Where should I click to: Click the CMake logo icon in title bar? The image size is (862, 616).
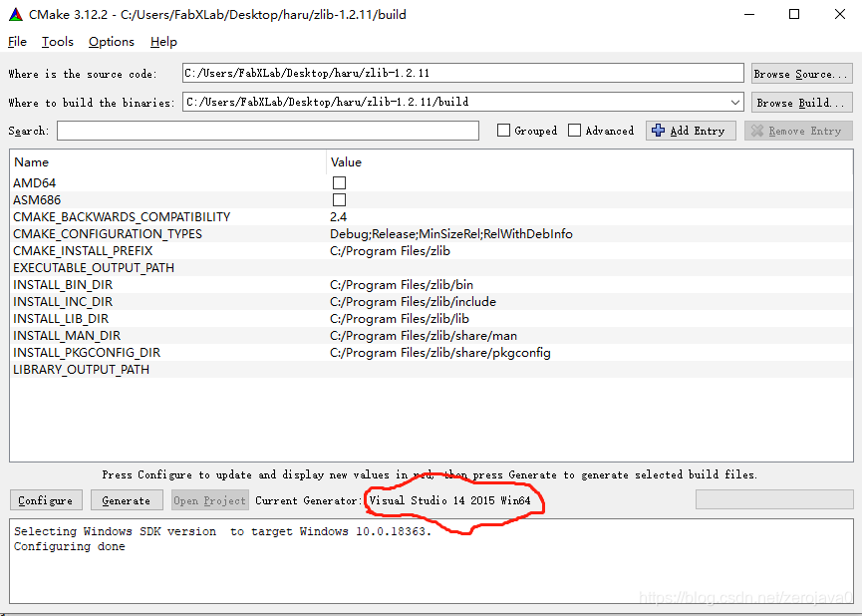click(15, 14)
